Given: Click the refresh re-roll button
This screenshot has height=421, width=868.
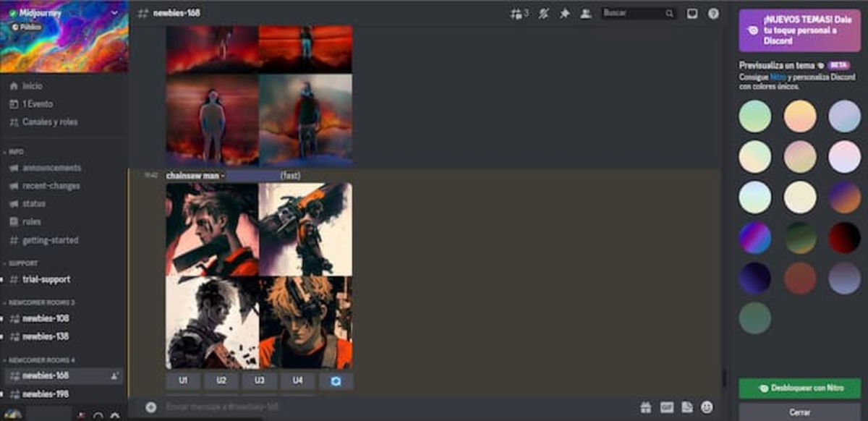Looking at the screenshot, I should coord(336,380).
